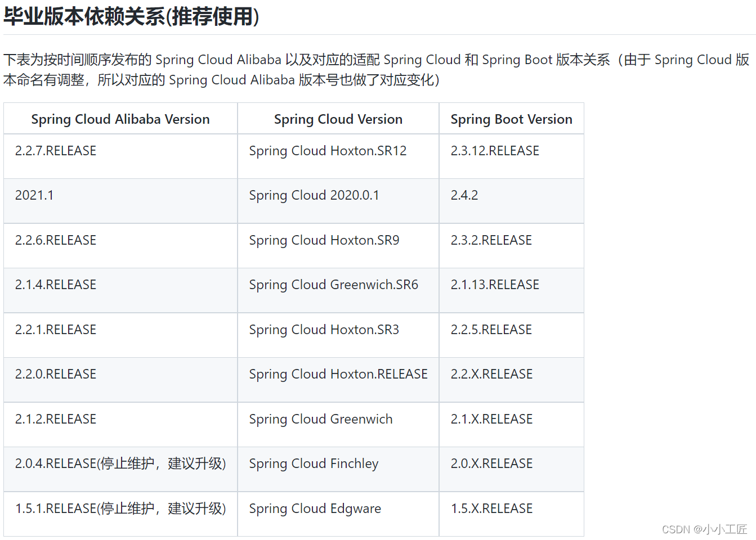756x540 pixels.
Task: Click the "2.1.4.RELEASE" cell
Action: pos(120,290)
